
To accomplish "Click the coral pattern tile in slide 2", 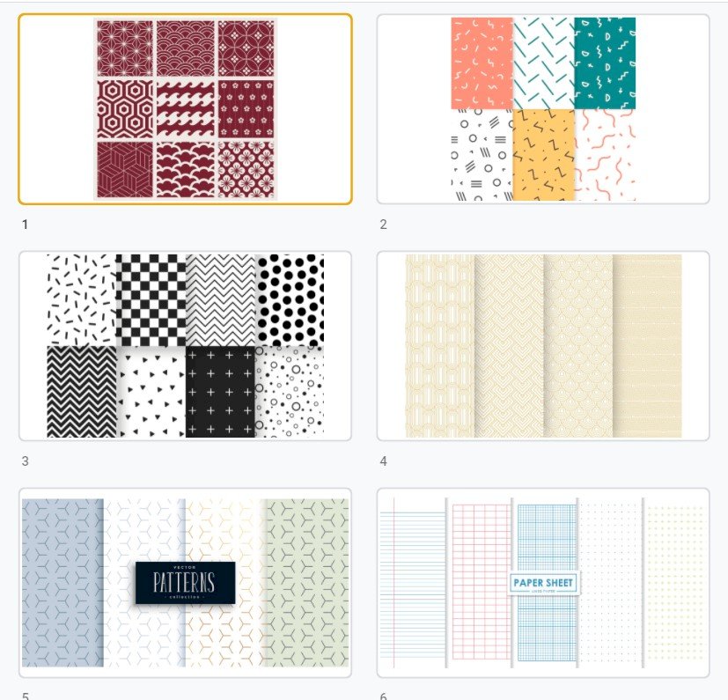I will [482, 63].
